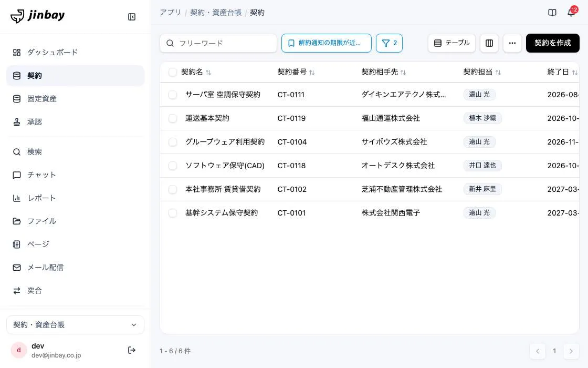Viewport: 588px width, 368px height.
Task: Check the ソフトウェア保守(CAD) row checkbox
Action: pyautogui.click(x=173, y=166)
